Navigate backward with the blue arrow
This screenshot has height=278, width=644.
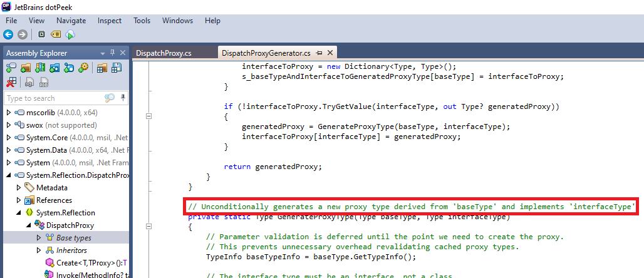[x=9, y=34]
